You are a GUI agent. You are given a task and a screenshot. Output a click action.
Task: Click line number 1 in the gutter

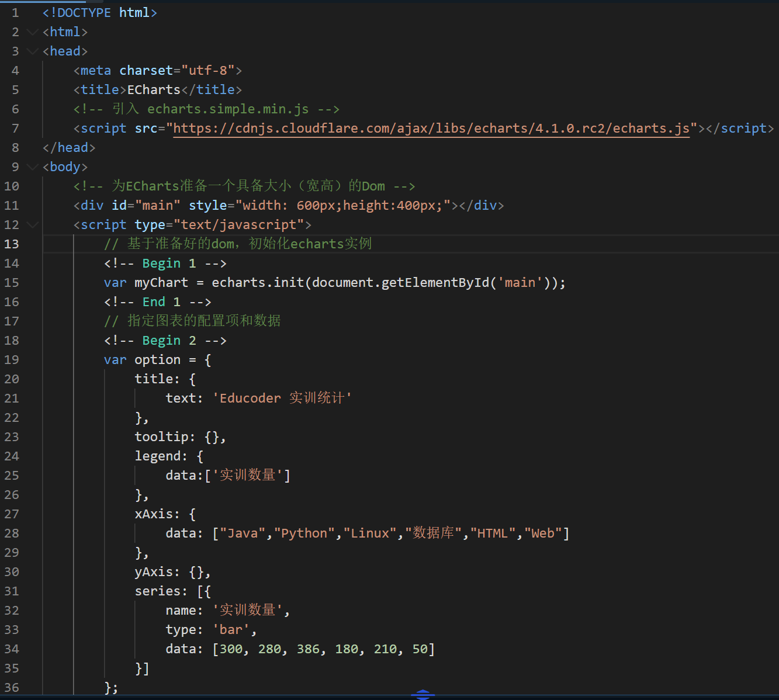[x=15, y=13]
